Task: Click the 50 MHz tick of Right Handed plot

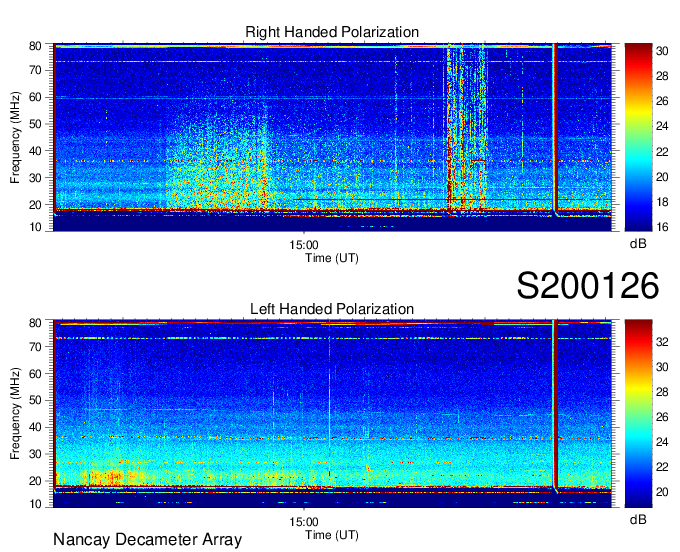Action: [x=35, y=124]
